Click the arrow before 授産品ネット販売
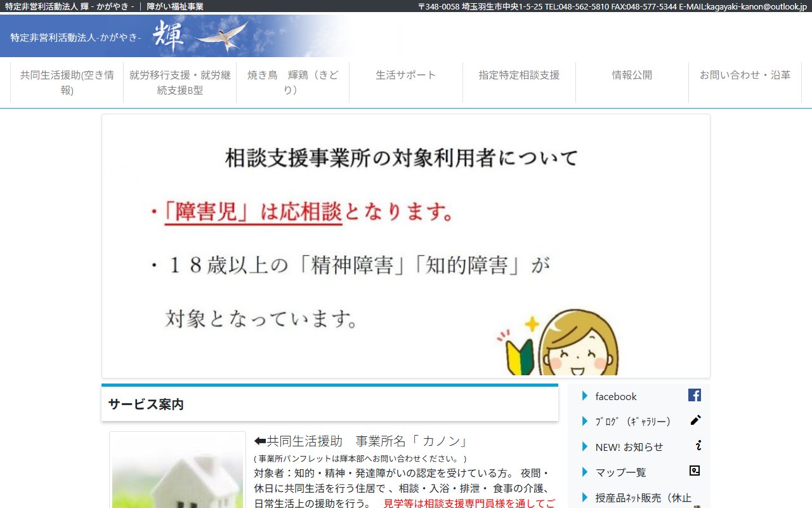This screenshot has width=812, height=508. (585, 498)
